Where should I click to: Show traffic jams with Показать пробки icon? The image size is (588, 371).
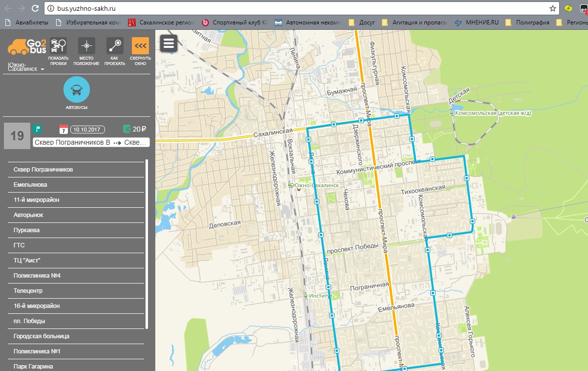coord(58,46)
